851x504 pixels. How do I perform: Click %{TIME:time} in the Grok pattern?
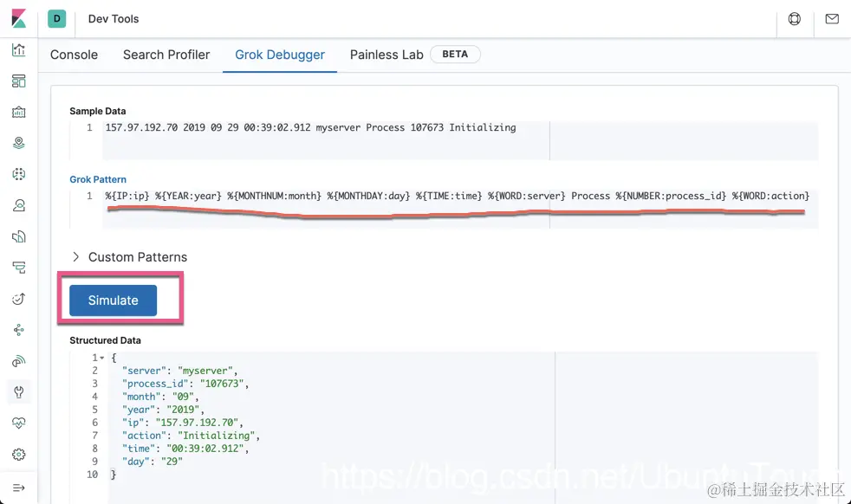pyautogui.click(x=449, y=196)
